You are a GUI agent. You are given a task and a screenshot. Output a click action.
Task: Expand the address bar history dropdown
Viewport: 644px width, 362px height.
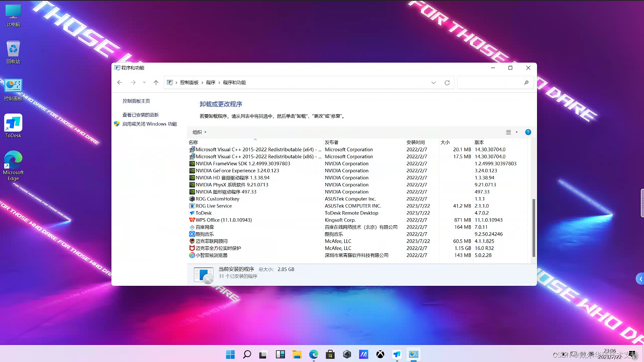tap(433, 82)
